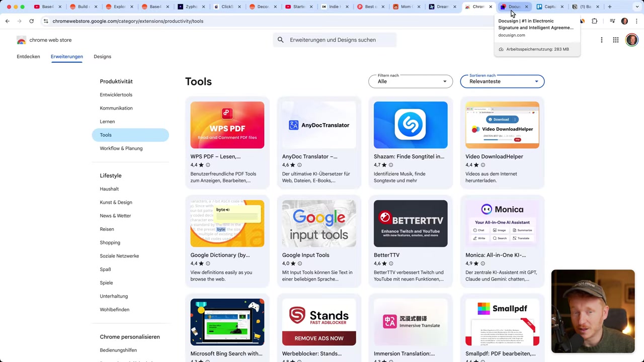This screenshot has height=362, width=644.
Task: Click the search magnifier icon
Action: click(x=281, y=40)
